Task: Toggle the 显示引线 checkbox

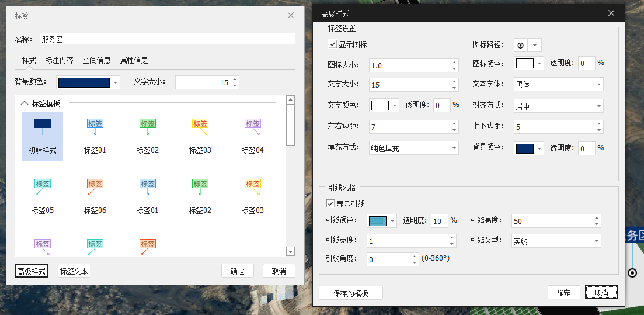Action: [x=331, y=204]
